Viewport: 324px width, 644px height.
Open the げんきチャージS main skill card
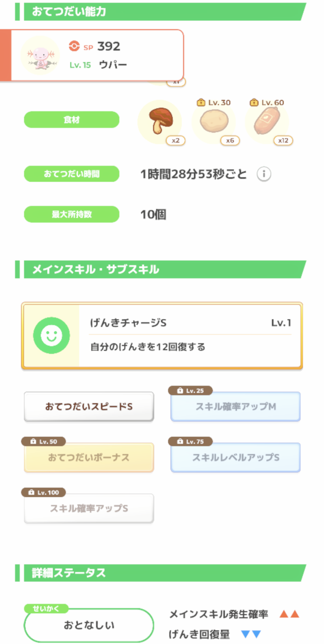coord(190,335)
